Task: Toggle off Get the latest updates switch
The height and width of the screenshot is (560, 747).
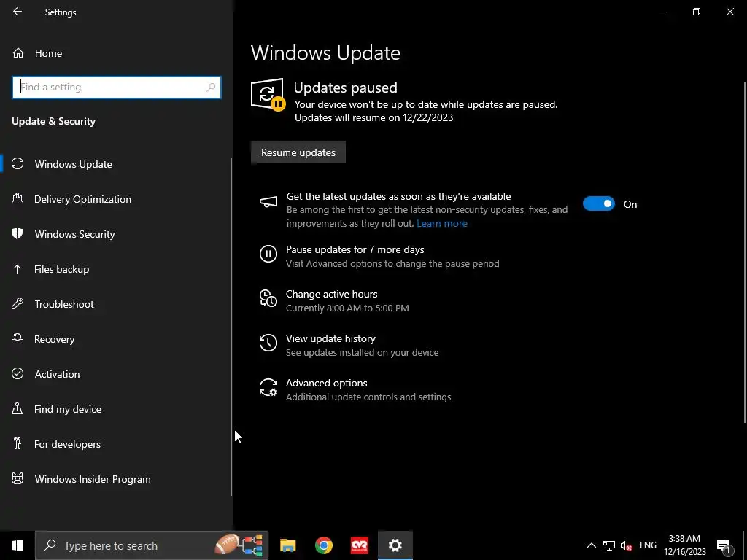Action: coord(598,204)
